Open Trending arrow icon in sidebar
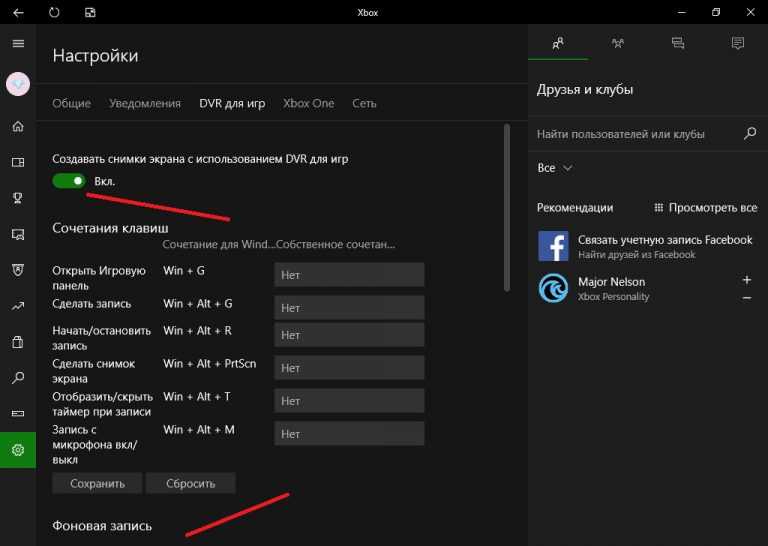Screen dimensions: 768x546 (x=18, y=306)
